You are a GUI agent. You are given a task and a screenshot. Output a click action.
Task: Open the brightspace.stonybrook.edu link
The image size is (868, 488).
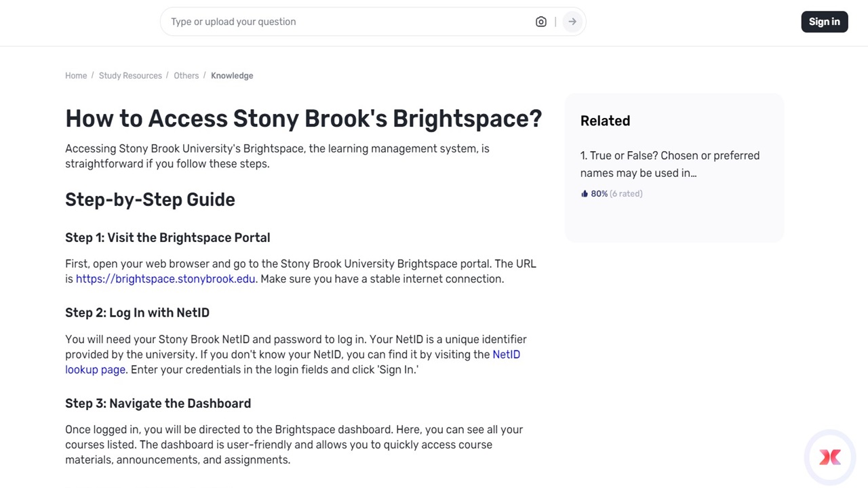[x=165, y=279]
